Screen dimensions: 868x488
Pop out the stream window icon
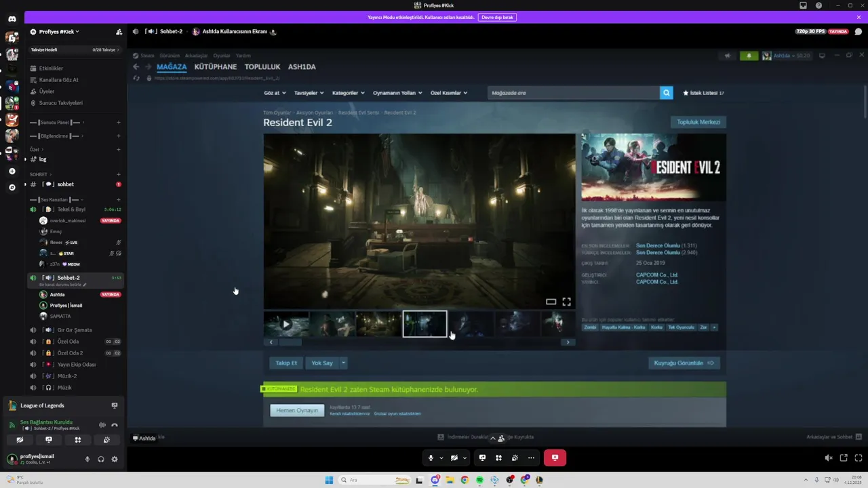coord(844,457)
